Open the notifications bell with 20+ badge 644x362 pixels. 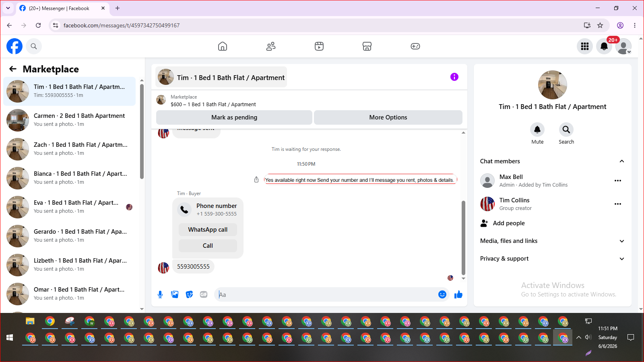point(604,46)
